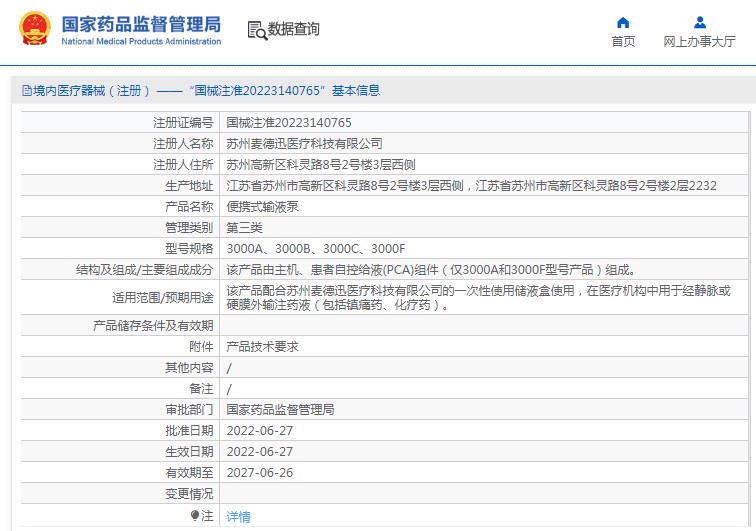Select the 生产地址 value starting 江苏省苏州市
Screen dimensions: 756x531
click(471, 186)
